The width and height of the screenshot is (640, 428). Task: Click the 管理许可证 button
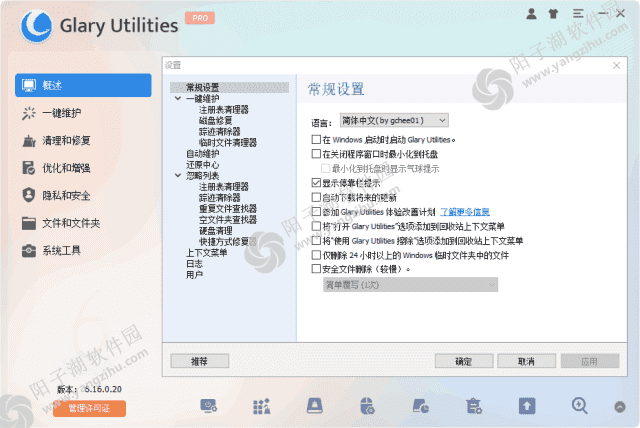tap(89, 408)
